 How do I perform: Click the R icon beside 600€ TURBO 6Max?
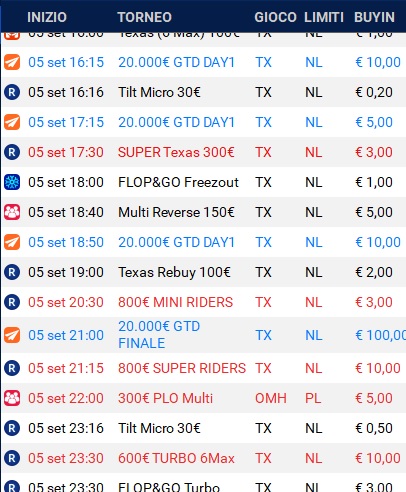pyautogui.click(x=12, y=458)
